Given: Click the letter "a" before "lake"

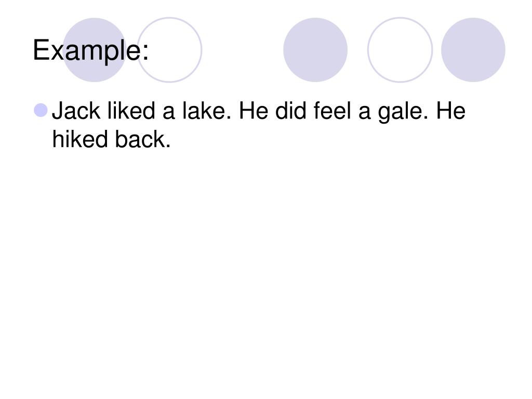Looking at the screenshot, I should 169,113.
